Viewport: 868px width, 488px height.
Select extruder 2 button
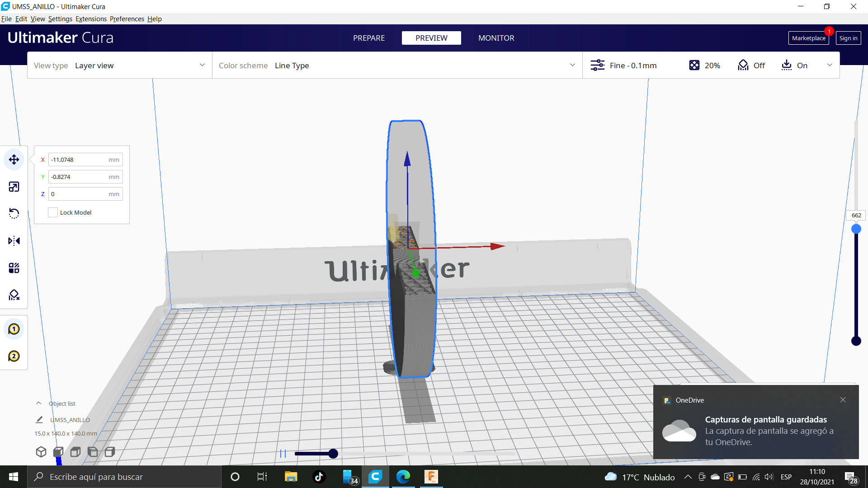[x=14, y=356]
